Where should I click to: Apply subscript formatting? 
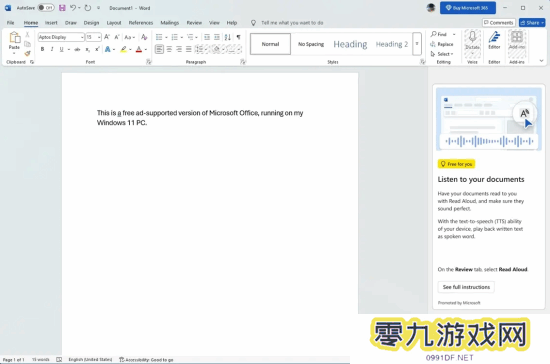[88, 49]
